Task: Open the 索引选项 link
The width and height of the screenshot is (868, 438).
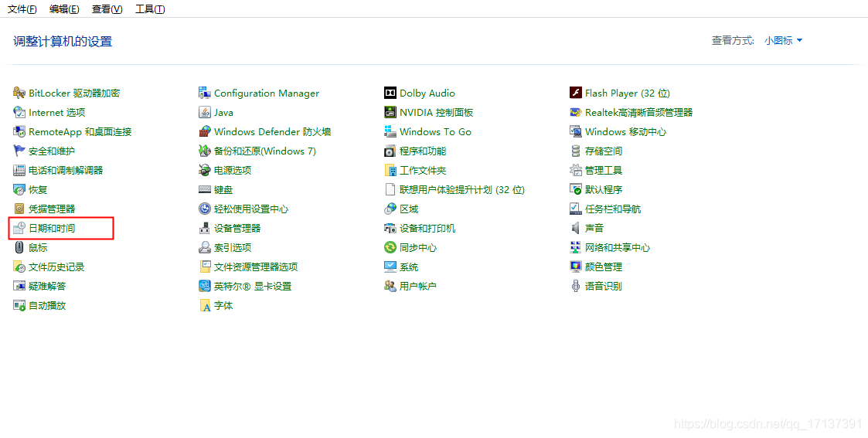Action: pos(233,247)
